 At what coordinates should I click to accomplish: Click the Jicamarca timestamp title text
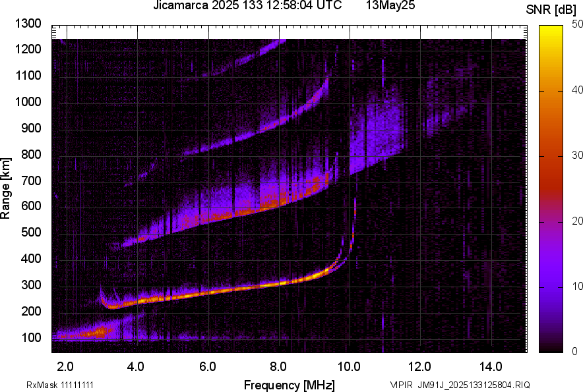pyautogui.click(x=247, y=5)
